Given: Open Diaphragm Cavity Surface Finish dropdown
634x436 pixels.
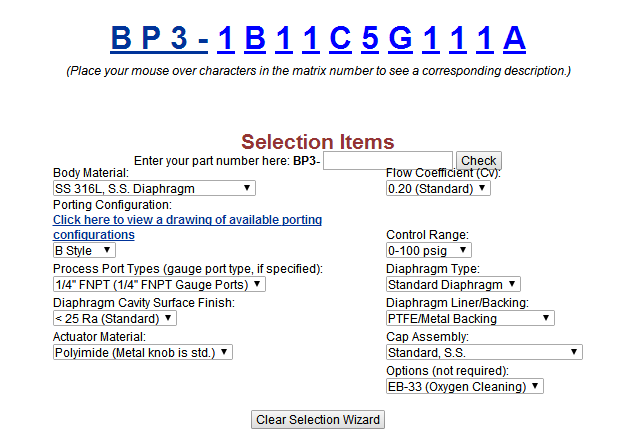Looking at the screenshot, I should pyautogui.click(x=115, y=318).
